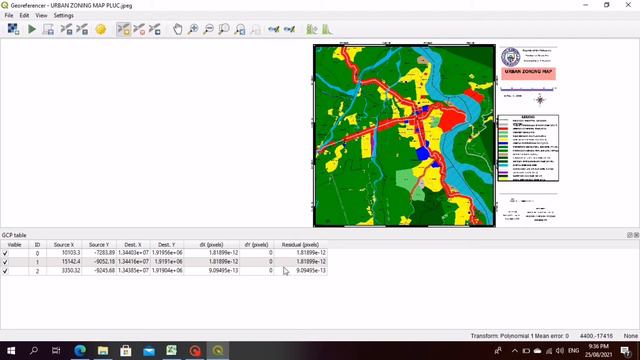Select the Zoom In magnifier tool
This screenshot has width=640, height=360.
(x=193, y=29)
